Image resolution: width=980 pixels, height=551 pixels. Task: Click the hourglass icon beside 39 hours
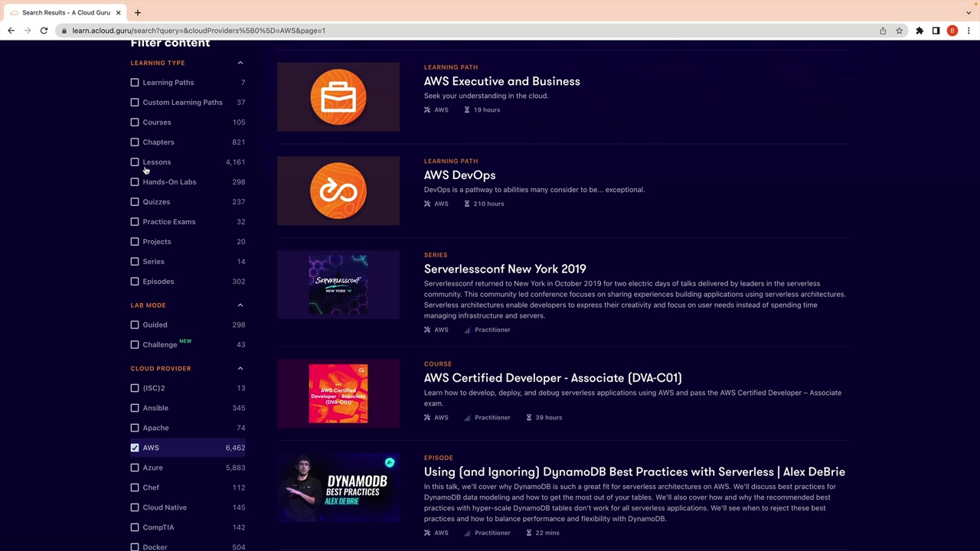pos(529,418)
